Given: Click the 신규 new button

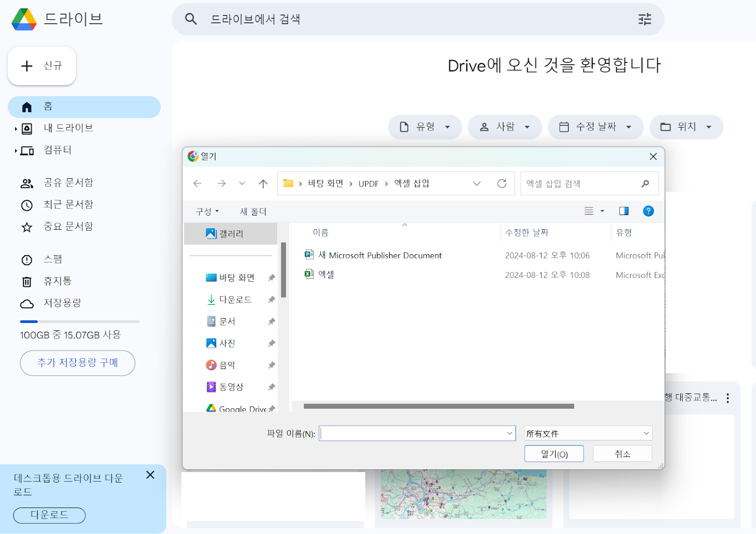Looking at the screenshot, I should click(x=42, y=66).
